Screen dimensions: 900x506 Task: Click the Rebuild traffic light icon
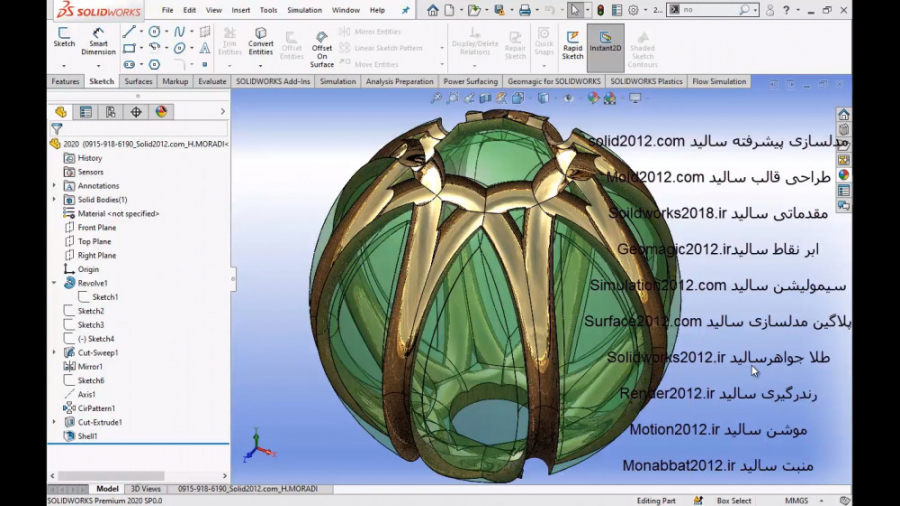pyautogui.click(x=600, y=10)
